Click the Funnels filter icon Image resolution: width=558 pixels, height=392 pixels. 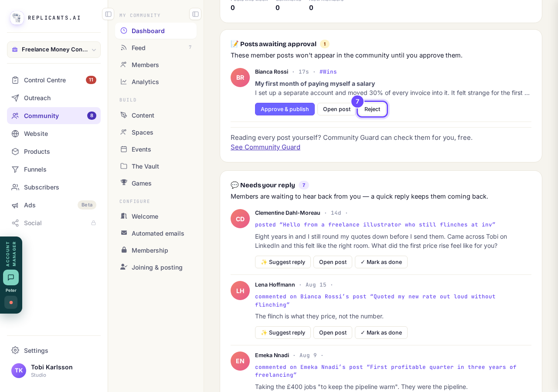15,169
